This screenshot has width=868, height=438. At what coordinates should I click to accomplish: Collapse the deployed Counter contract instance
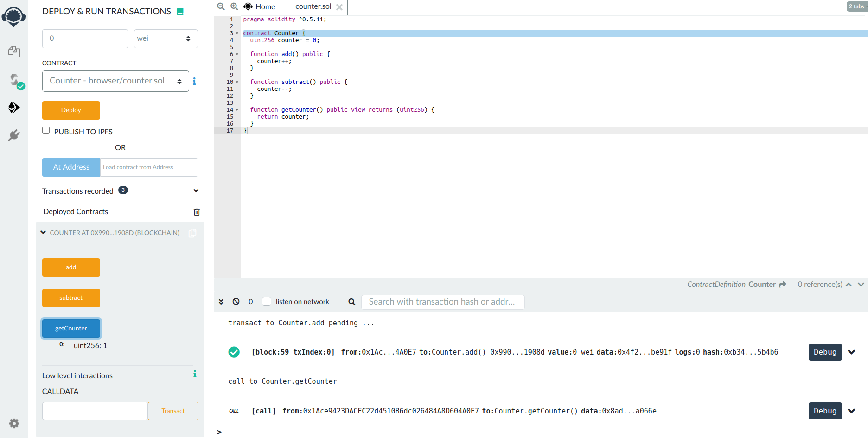tap(43, 233)
